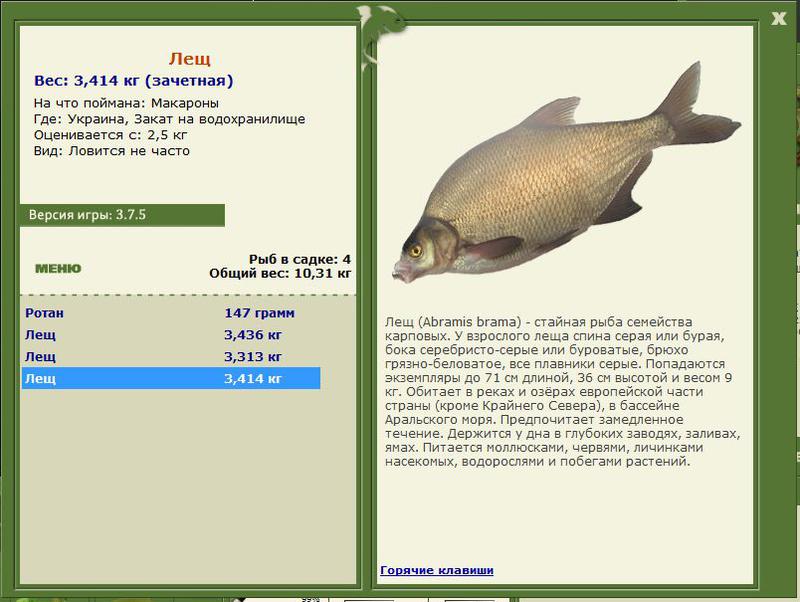Click the location line Закат на водохранилище
This screenshot has height=602, width=800.
[x=169, y=119]
